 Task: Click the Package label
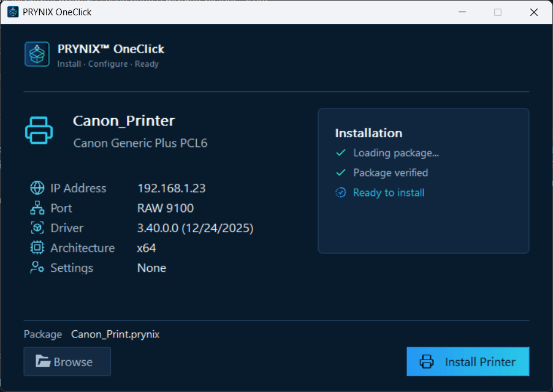coord(43,334)
